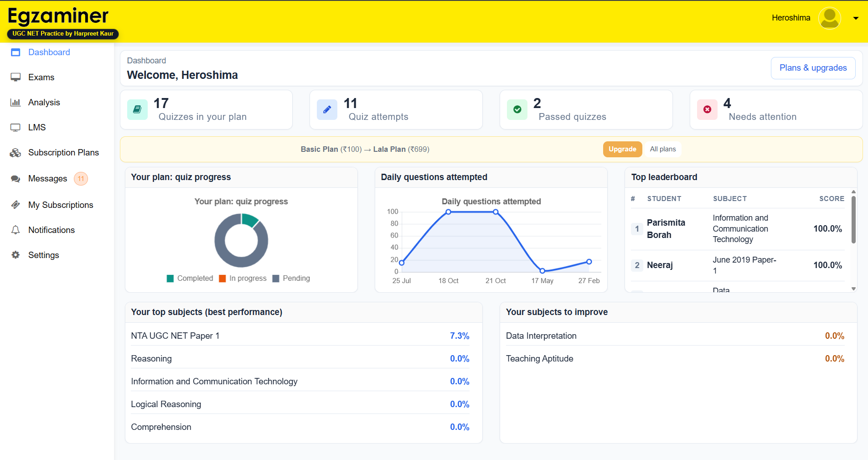This screenshot has height=460, width=868.
Task: Toggle Completed legend in quiz progress chart
Action: click(x=190, y=279)
